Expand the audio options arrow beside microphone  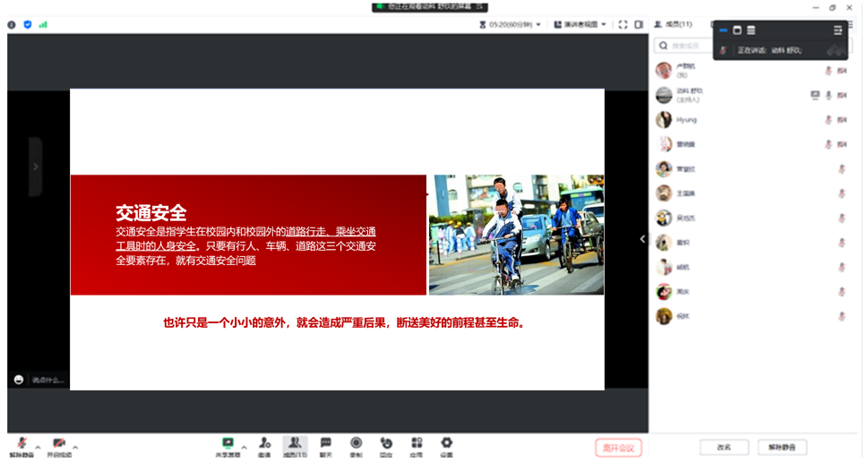tap(38, 445)
